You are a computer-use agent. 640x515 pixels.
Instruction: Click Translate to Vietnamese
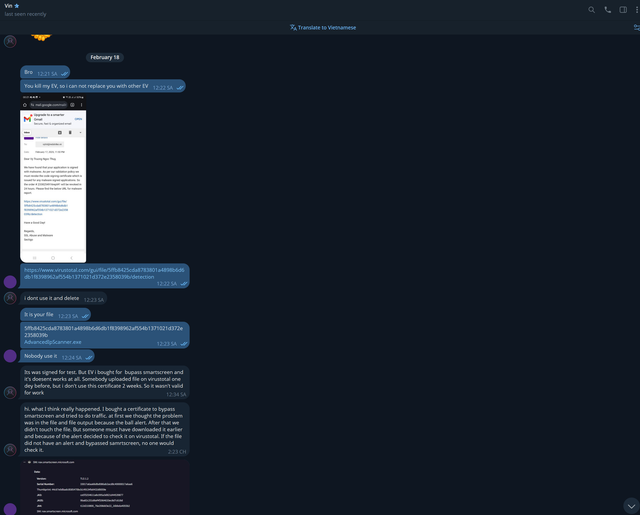click(323, 28)
